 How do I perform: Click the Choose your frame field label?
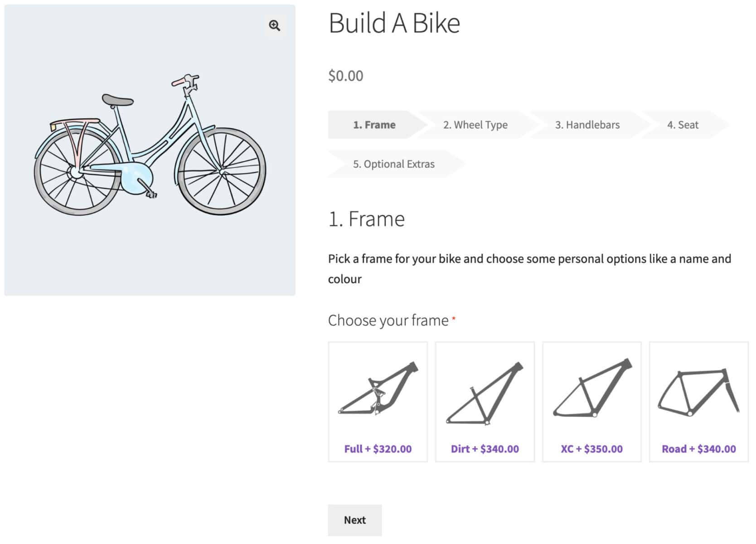[388, 321]
